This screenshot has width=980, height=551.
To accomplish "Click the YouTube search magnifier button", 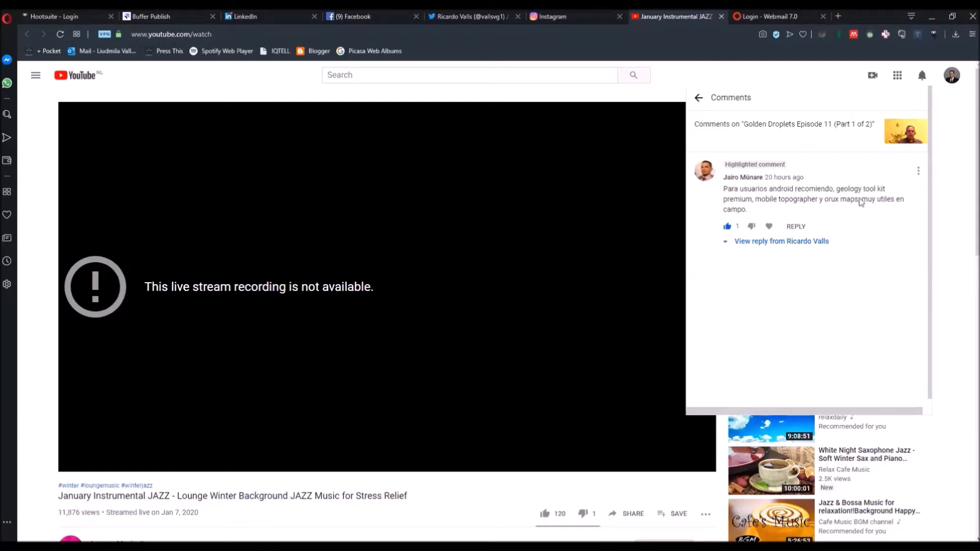I will [x=634, y=75].
